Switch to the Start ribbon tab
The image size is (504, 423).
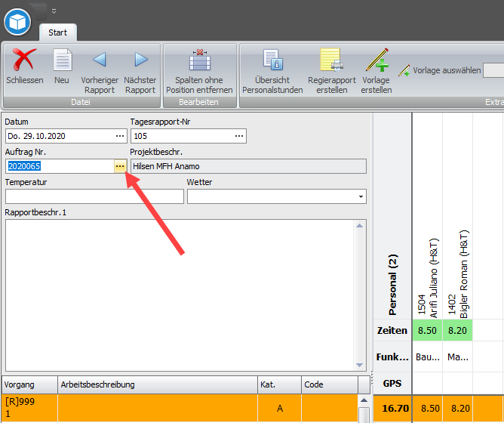(58, 32)
